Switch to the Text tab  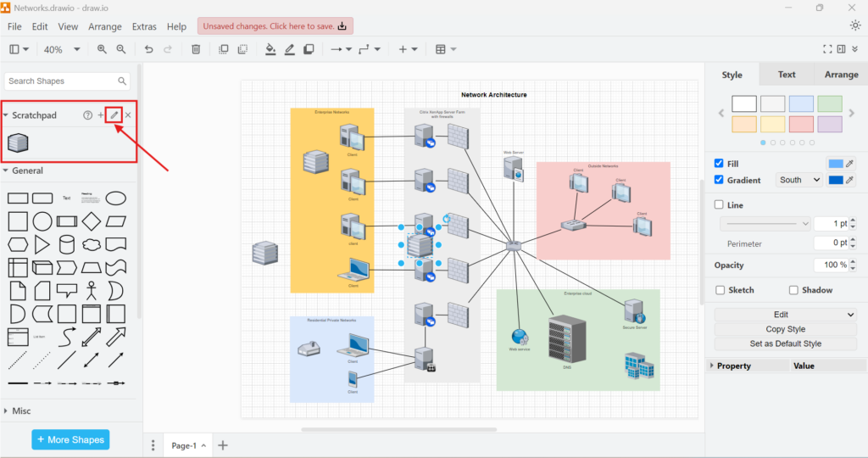[787, 75]
